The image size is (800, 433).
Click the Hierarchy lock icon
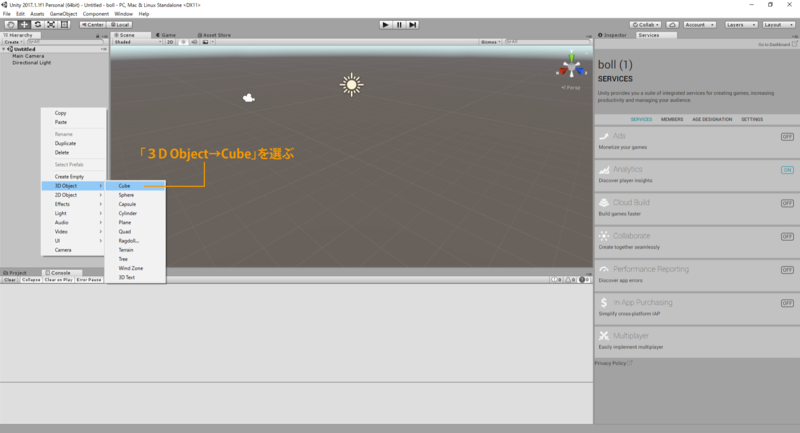97,36
